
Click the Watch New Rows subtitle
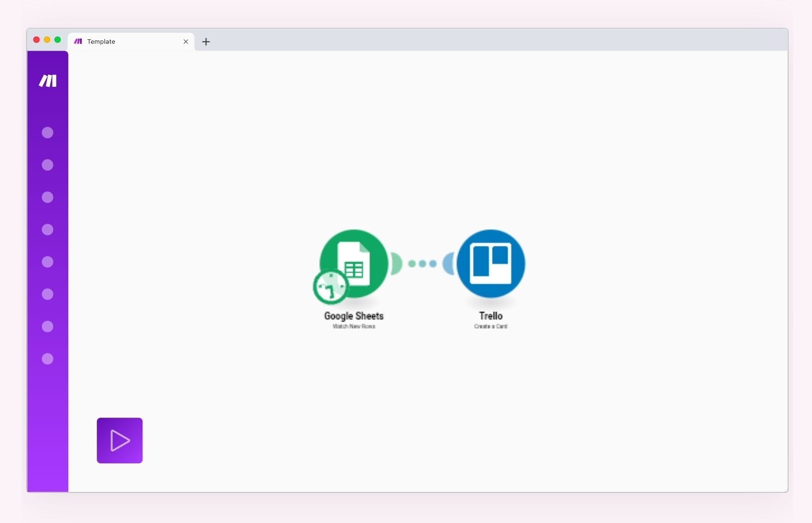point(354,326)
